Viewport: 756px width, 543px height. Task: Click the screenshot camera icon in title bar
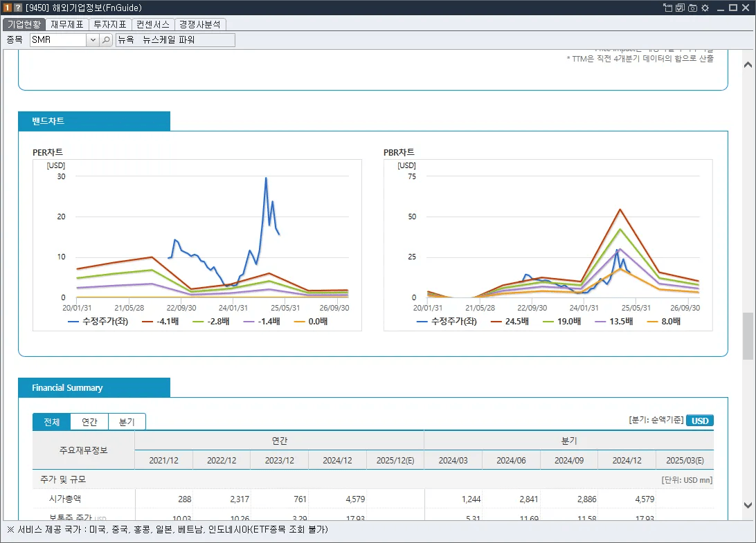pos(693,8)
